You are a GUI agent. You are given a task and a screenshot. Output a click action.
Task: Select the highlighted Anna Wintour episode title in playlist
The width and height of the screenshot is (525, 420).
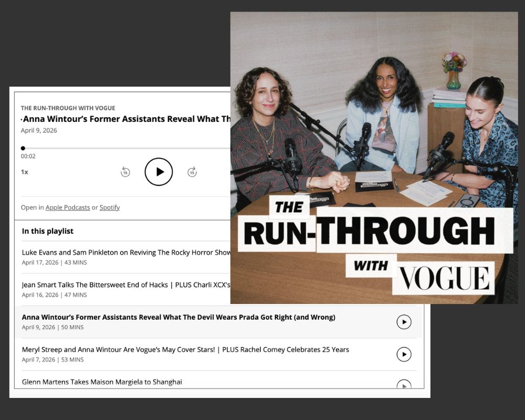[178, 317]
